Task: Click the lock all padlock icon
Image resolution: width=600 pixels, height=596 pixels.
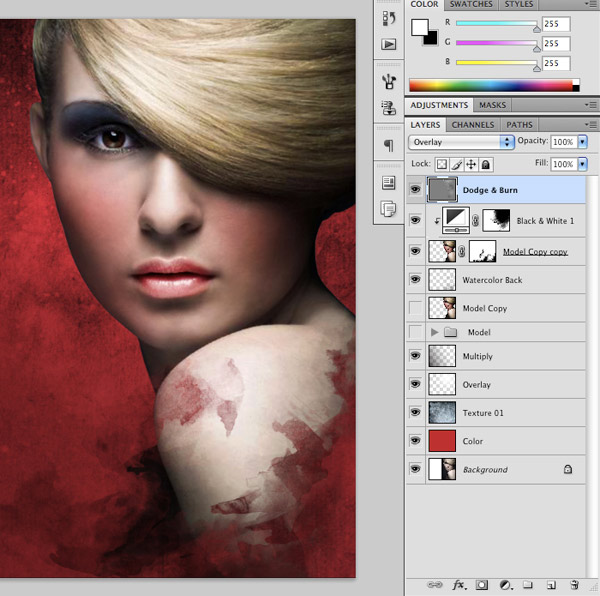Action: click(x=486, y=164)
